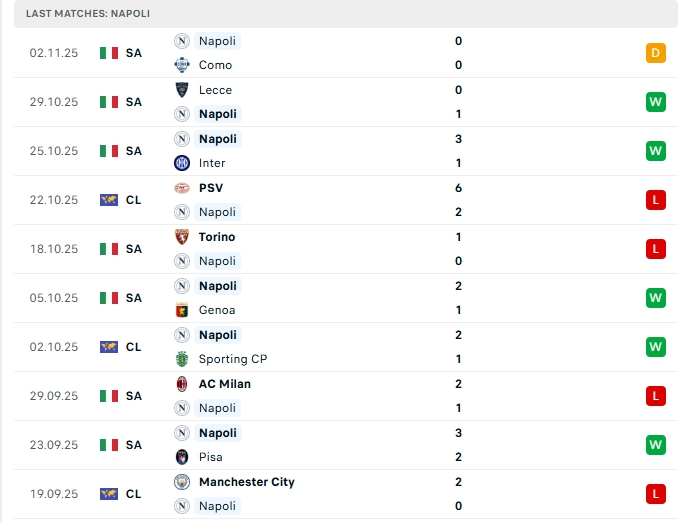Click the Italy flag on 02.11.25 row
The height and width of the screenshot is (523, 687).
[109, 53]
